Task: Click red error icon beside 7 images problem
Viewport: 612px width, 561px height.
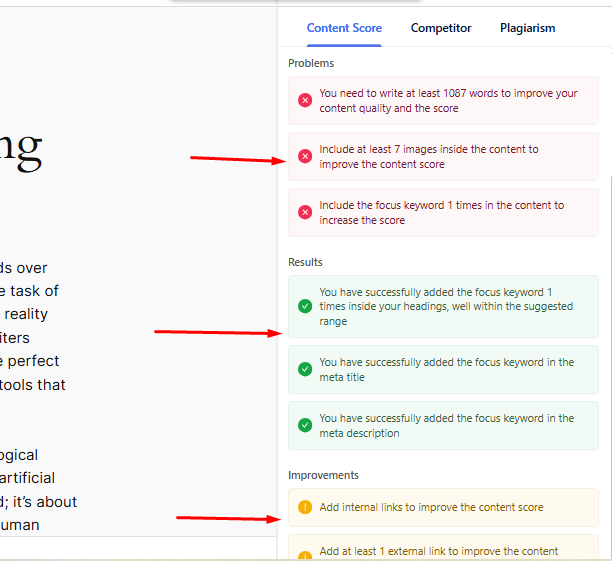Action: (305, 157)
